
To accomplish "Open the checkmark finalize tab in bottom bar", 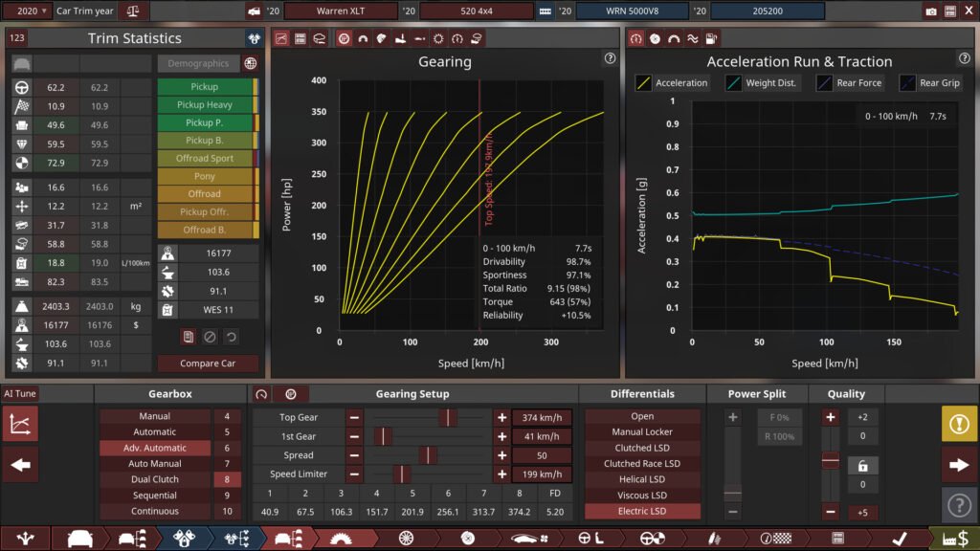I will (899, 539).
